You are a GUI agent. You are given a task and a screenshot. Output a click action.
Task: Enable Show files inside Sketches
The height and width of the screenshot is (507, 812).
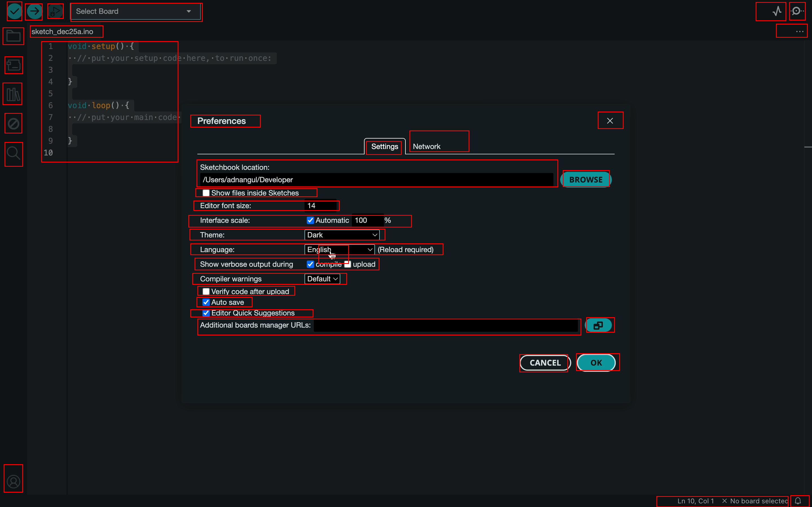(x=206, y=193)
